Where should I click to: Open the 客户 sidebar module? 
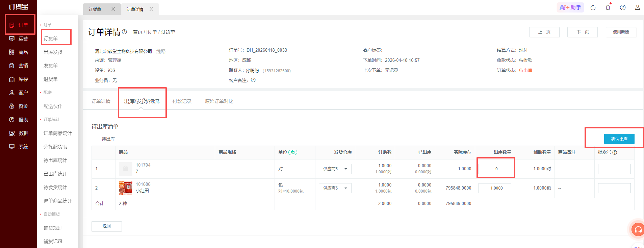click(x=19, y=93)
